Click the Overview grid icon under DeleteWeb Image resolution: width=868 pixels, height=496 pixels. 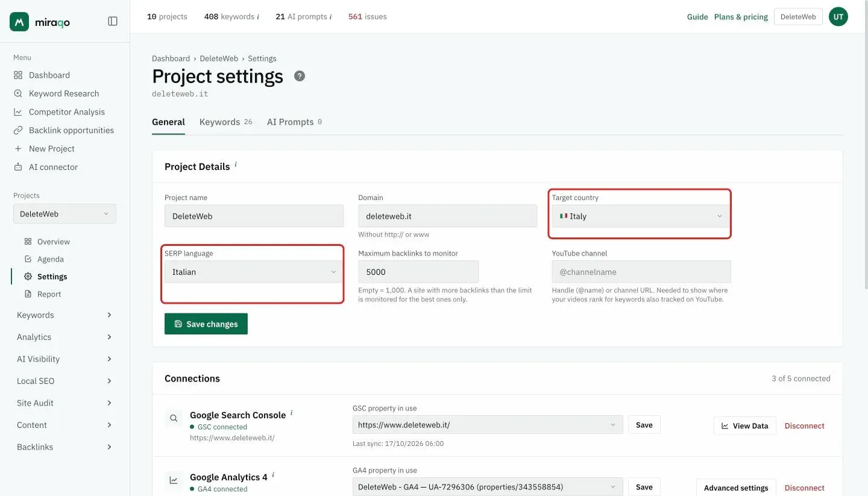[x=28, y=242]
